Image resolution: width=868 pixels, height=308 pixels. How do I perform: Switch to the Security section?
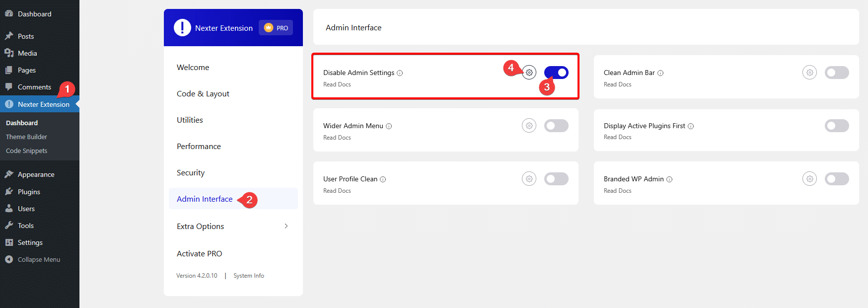click(x=190, y=172)
